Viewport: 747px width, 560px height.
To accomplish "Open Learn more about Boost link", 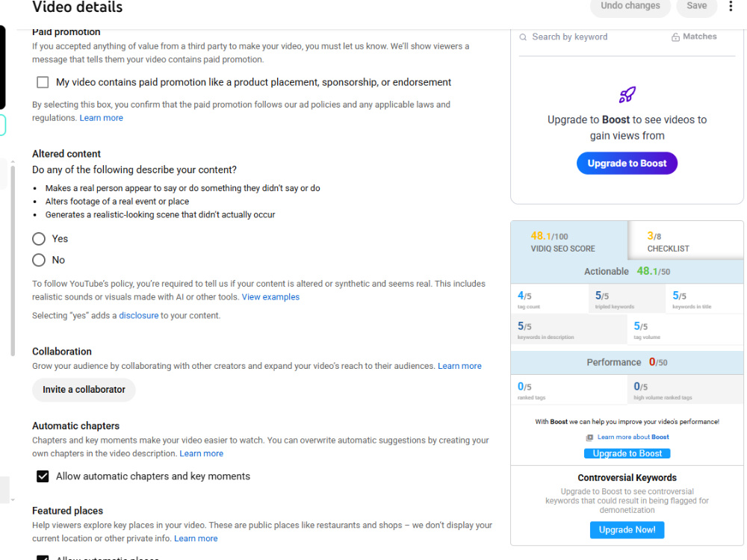I will tap(633, 437).
